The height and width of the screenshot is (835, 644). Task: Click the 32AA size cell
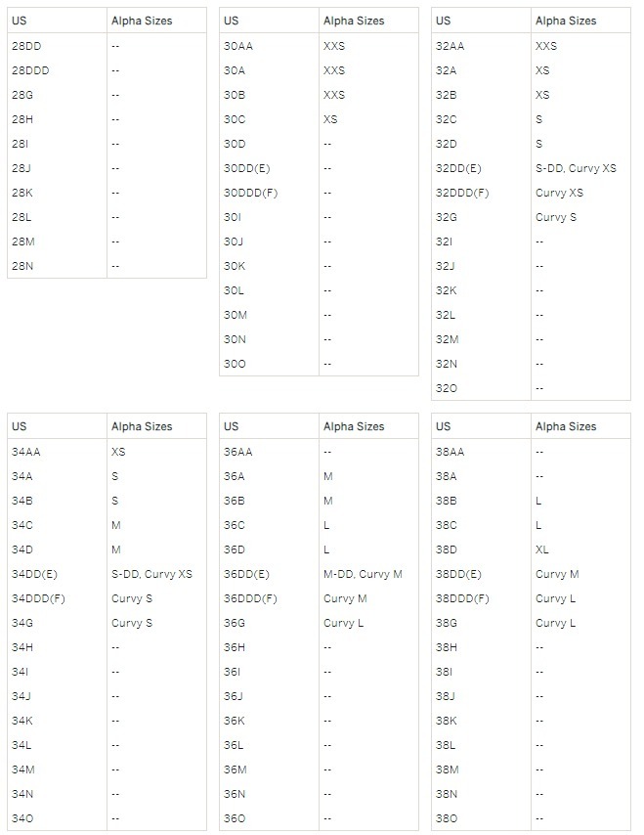click(450, 46)
